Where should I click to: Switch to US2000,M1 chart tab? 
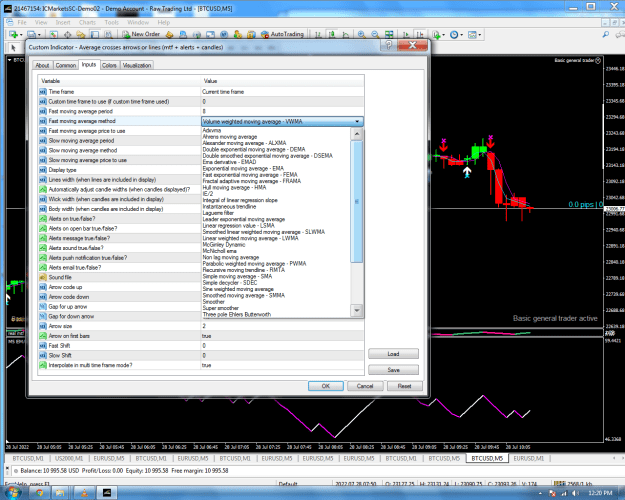tap(67, 459)
